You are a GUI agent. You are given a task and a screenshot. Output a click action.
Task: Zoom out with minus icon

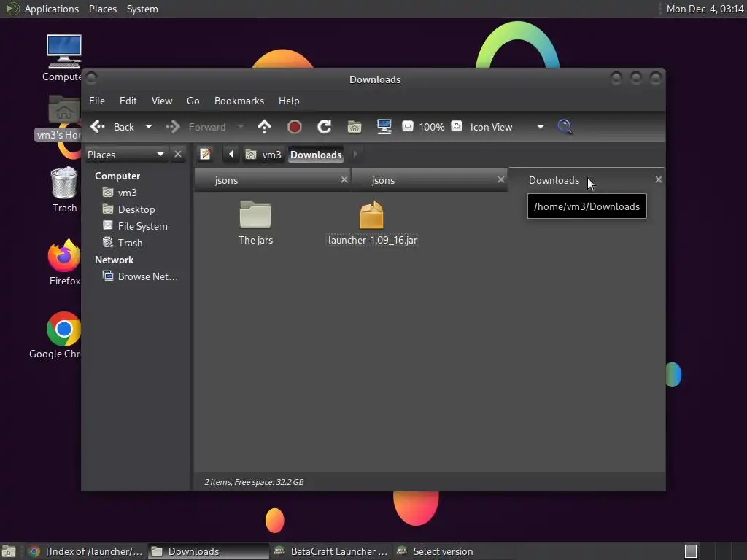tap(407, 126)
